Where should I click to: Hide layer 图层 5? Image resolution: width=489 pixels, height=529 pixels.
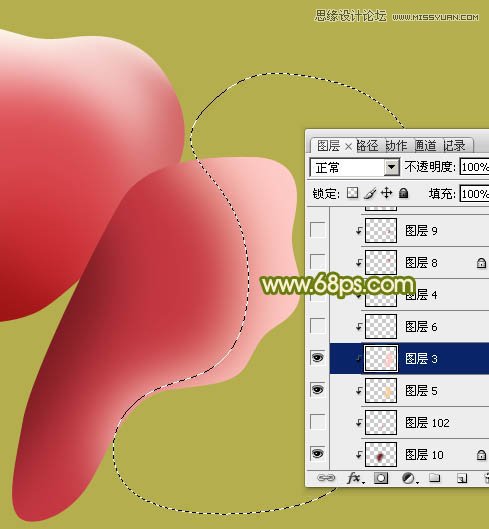[317, 390]
